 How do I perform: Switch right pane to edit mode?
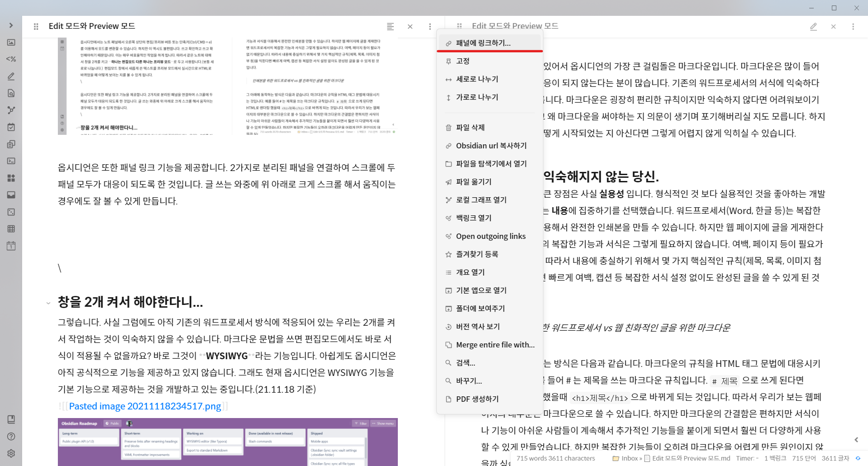click(x=813, y=27)
